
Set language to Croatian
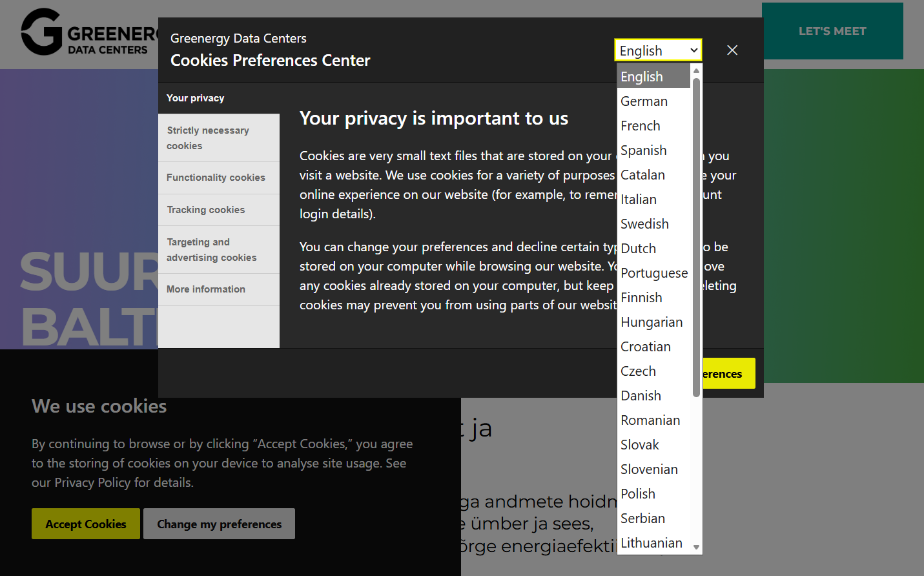click(654, 347)
